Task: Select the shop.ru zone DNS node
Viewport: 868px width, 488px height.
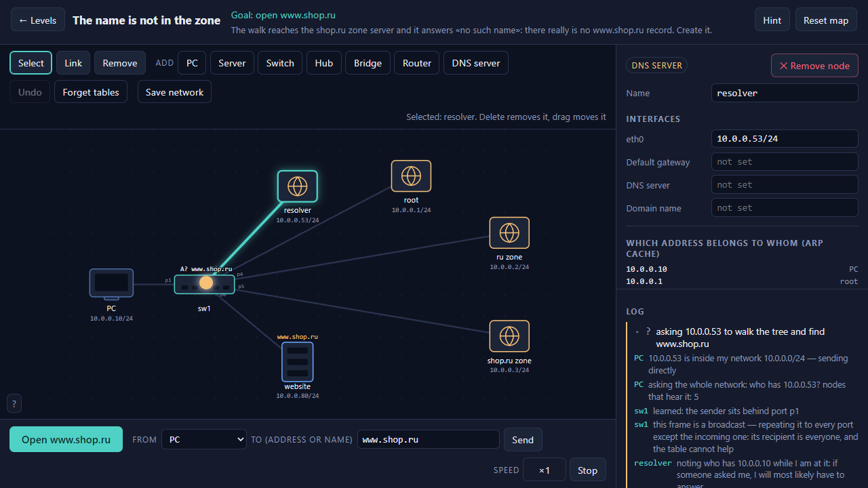Action: click(x=509, y=336)
